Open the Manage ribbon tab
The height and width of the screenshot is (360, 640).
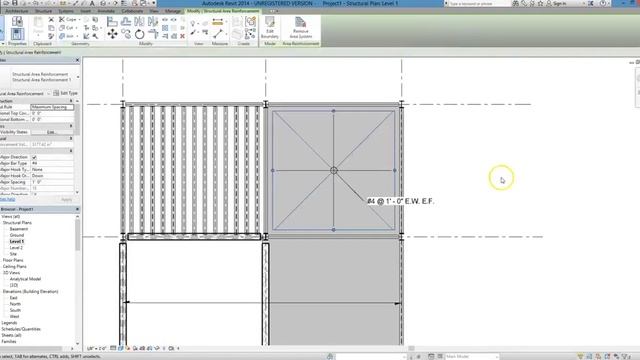pyautogui.click(x=173, y=11)
